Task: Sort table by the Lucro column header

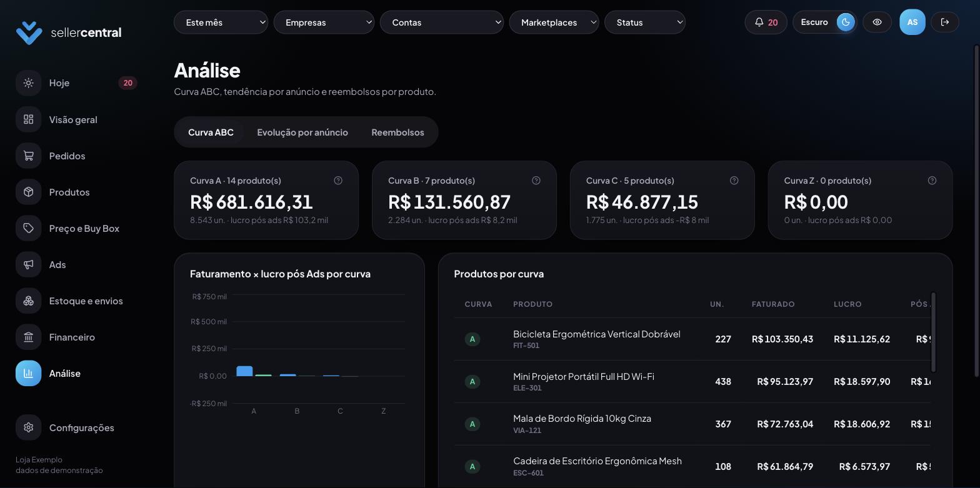Action: (x=847, y=304)
